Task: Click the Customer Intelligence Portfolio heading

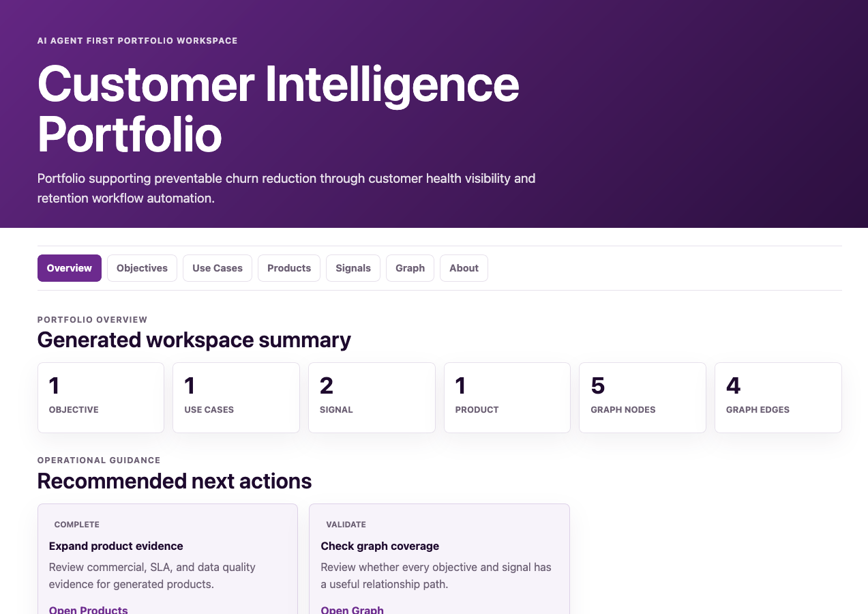Action: click(x=278, y=109)
